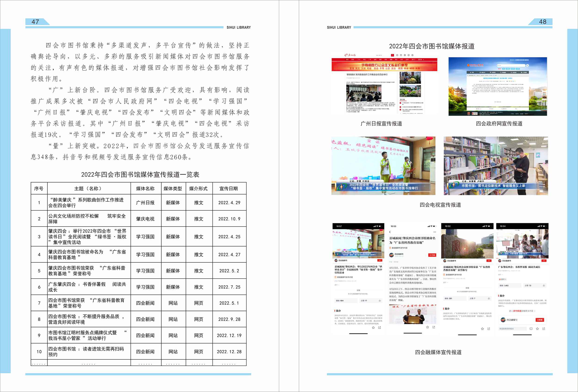578x392 pixels.
Task: Click the 网站 cell in row 10
Action: (173, 352)
